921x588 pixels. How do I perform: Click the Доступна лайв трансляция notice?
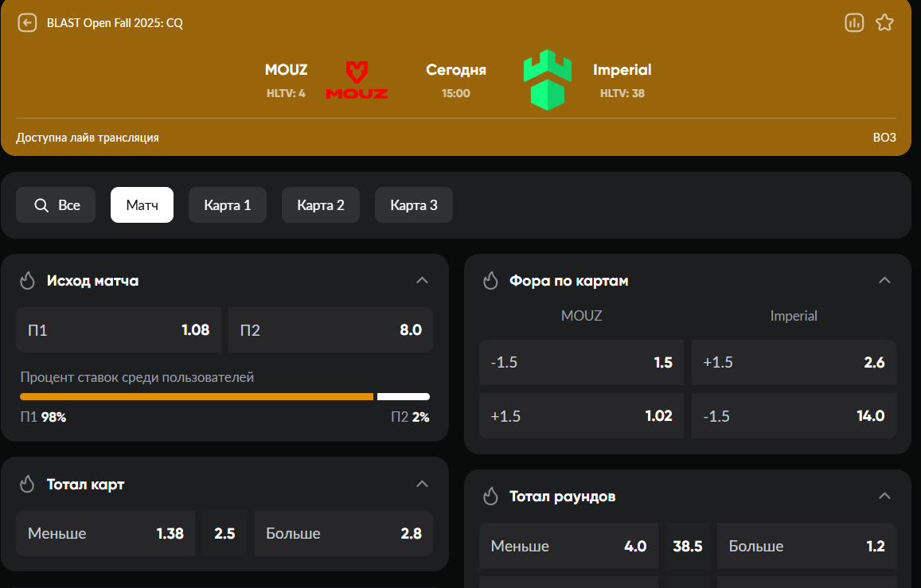pyautogui.click(x=88, y=138)
